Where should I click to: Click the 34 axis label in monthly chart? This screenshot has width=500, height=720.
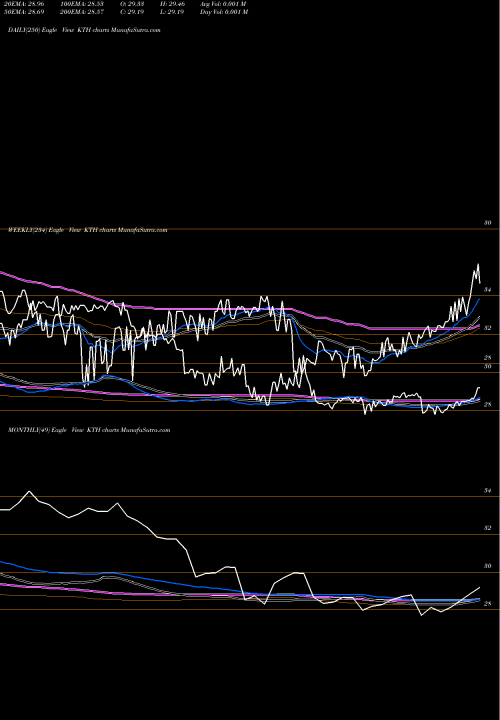(x=488, y=490)
